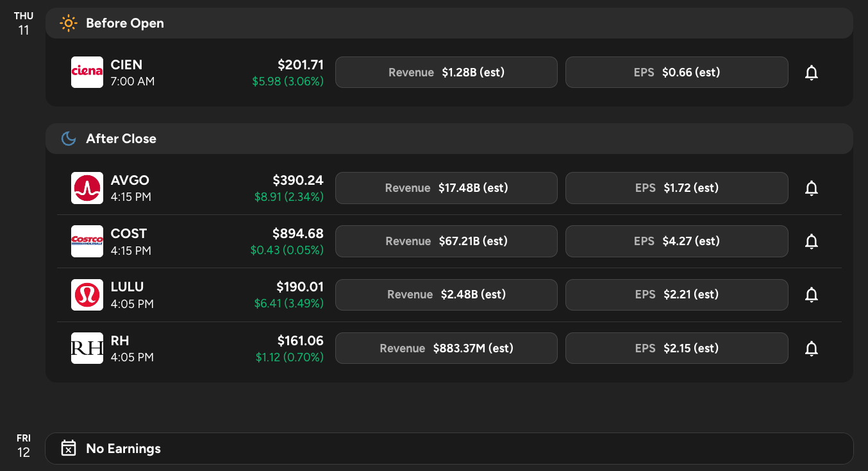The image size is (868, 471).
Task: Select the LULU ticker symbol
Action: pos(127,287)
